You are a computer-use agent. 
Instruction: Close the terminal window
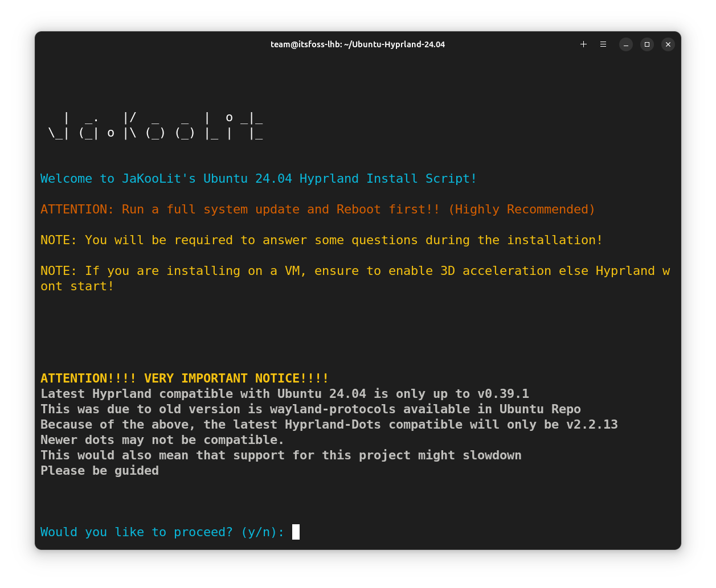[x=668, y=44]
